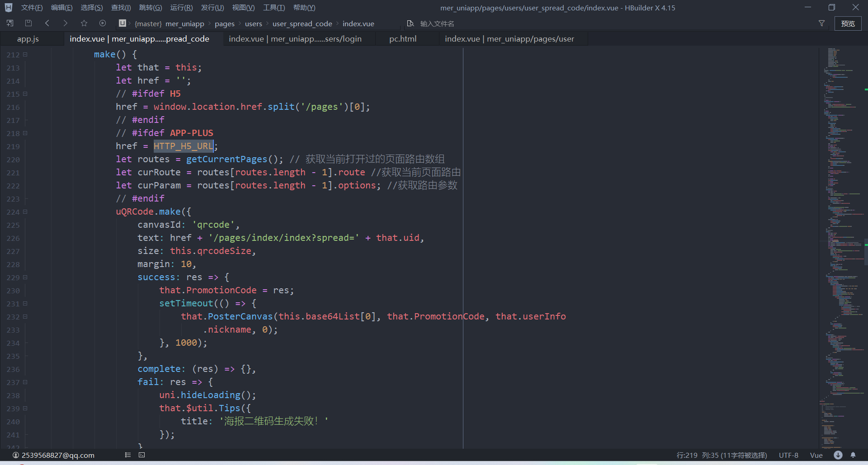Screen dimensions: 868x465
Task: Click pages in the breadcrumb
Action: [225, 23]
